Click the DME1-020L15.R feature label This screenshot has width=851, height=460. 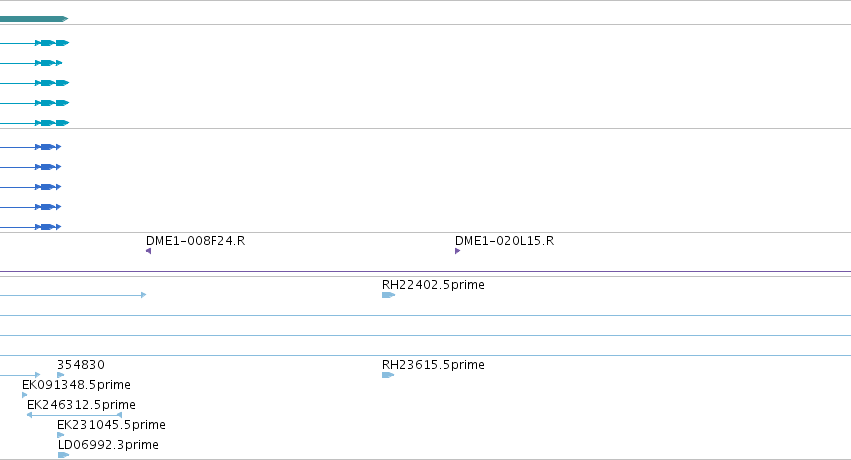504,241
